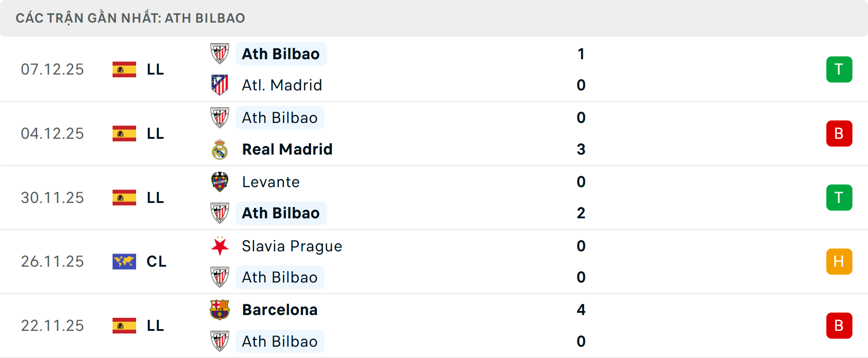
Task: Click the Barcelona club crest
Action: pos(220,310)
